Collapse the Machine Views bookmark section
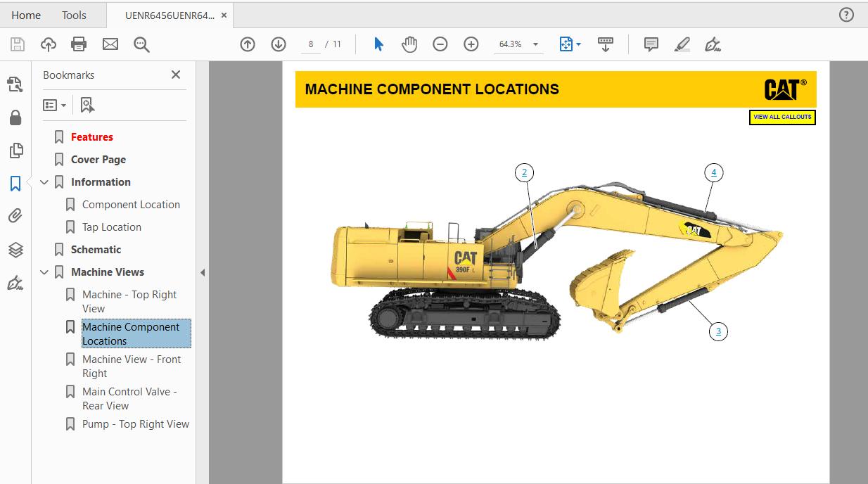The image size is (868, 484). coord(44,272)
